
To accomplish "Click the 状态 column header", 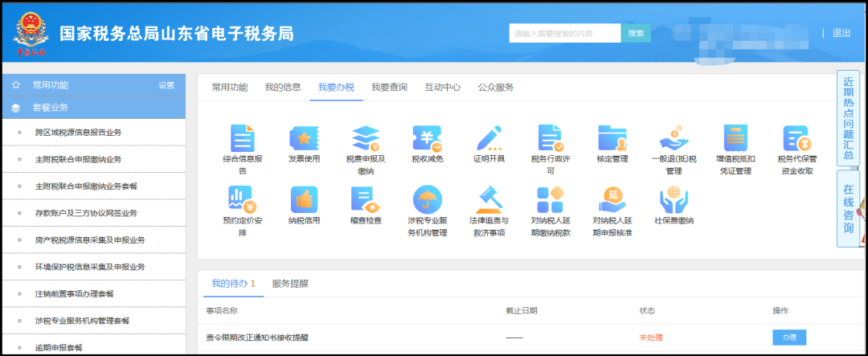I will point(647,311).
